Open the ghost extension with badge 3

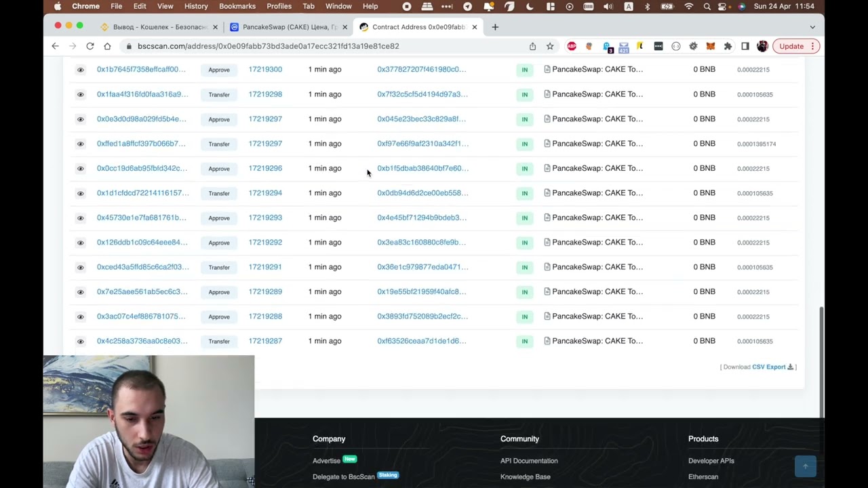(607, 47)
